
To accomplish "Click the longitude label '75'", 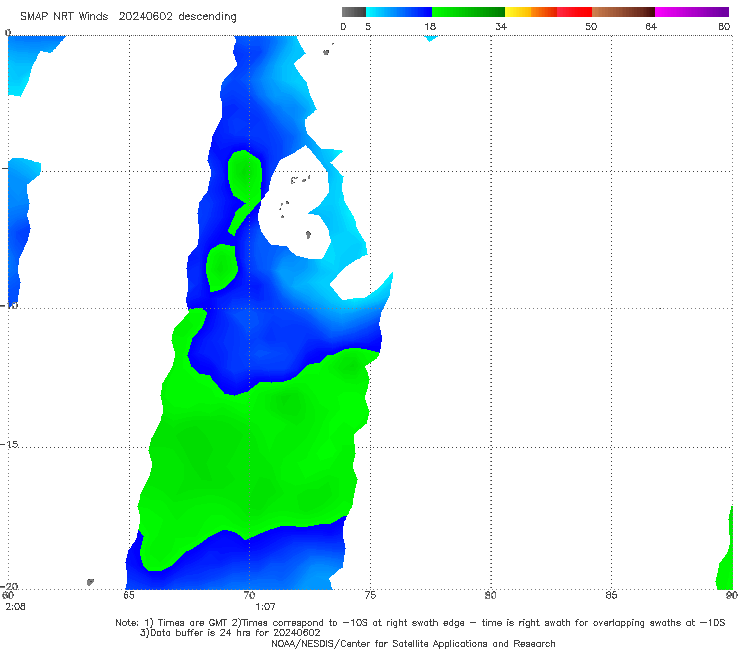I will coord(370,595).
